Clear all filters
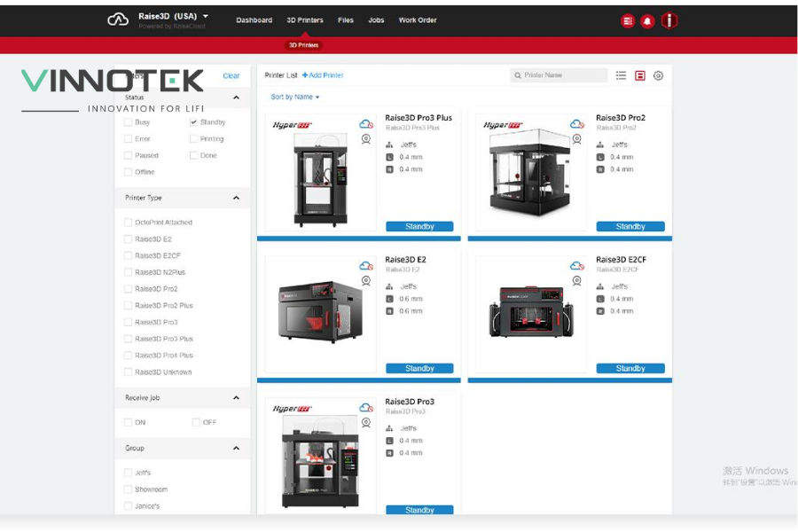 click(x=231, y=76)
